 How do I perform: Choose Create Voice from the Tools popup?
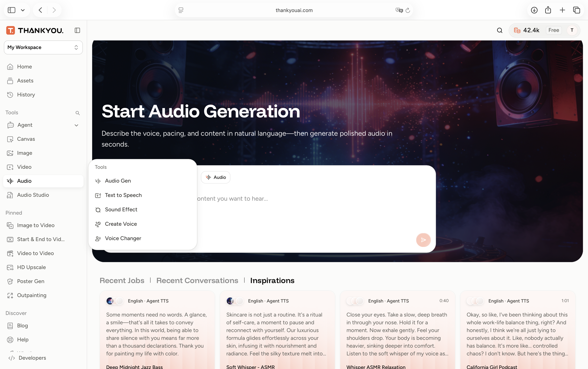pos(143,224)
